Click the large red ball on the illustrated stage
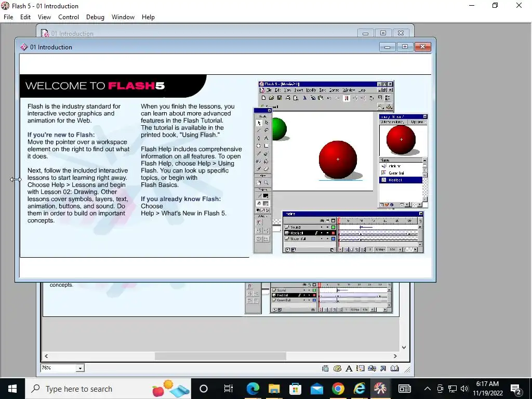Image resolution: width=532 pixels, height=399 pixels. click(338, 159)
